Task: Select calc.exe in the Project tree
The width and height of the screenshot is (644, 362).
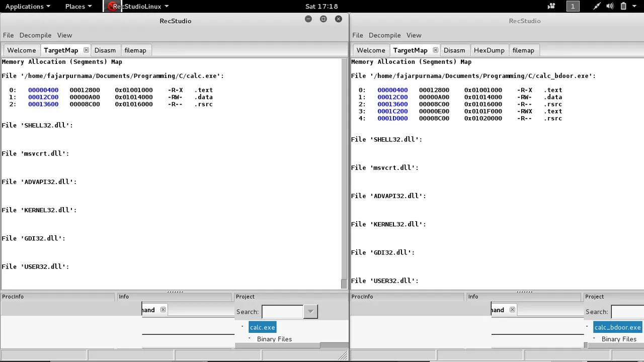Action: point(263,327)
